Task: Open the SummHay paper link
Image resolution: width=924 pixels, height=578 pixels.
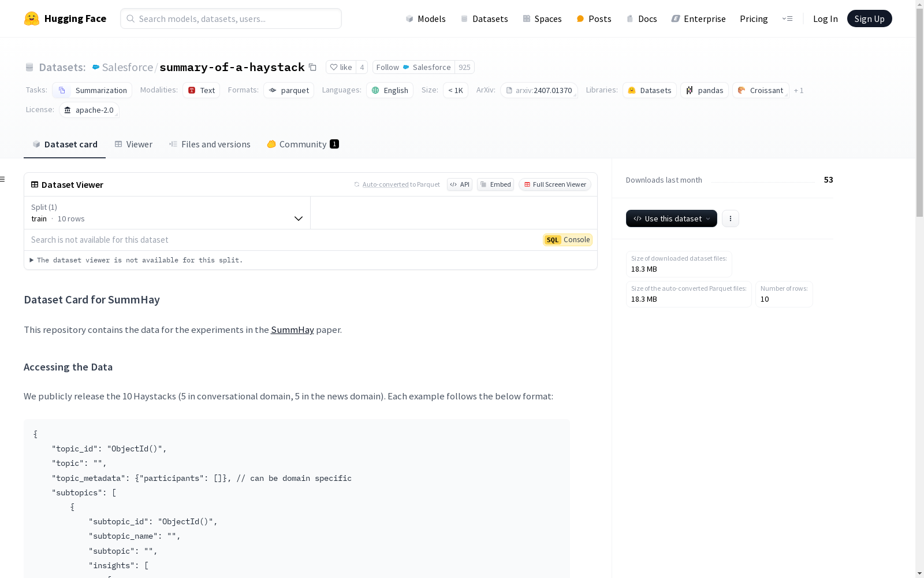Action: tap(292, 329)
